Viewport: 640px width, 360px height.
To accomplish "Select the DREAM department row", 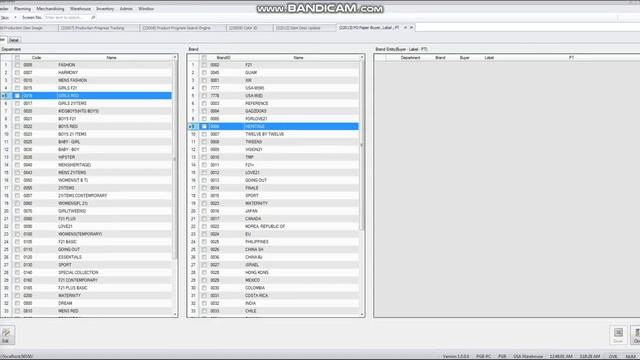I will pyautogui.click(x=86, y=303).
